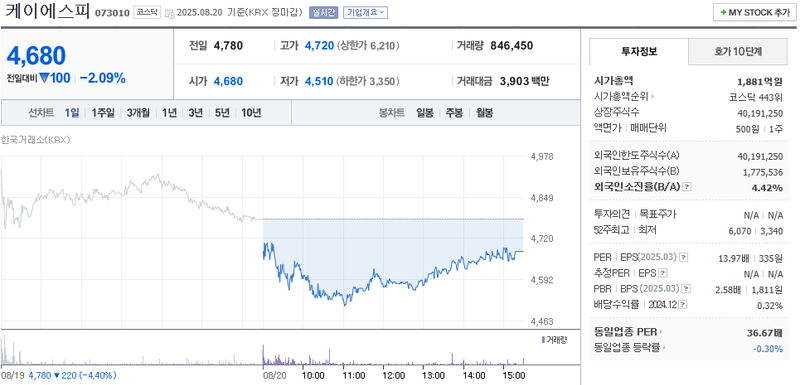
Task: Click the 코스닥 market badge
Action: (x=147, y=13)
